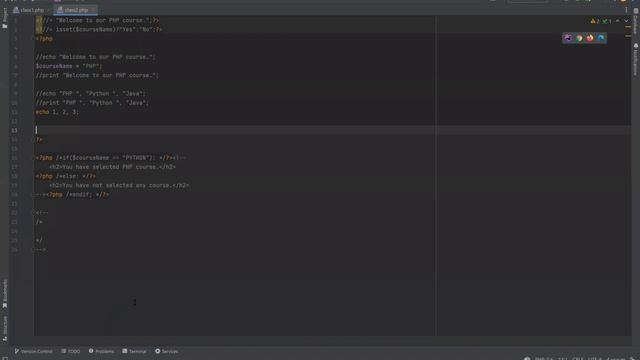Viewport: 640px width, 360px height.
Task: Click "You have not selected any course" line
Action: click(119, 185)
